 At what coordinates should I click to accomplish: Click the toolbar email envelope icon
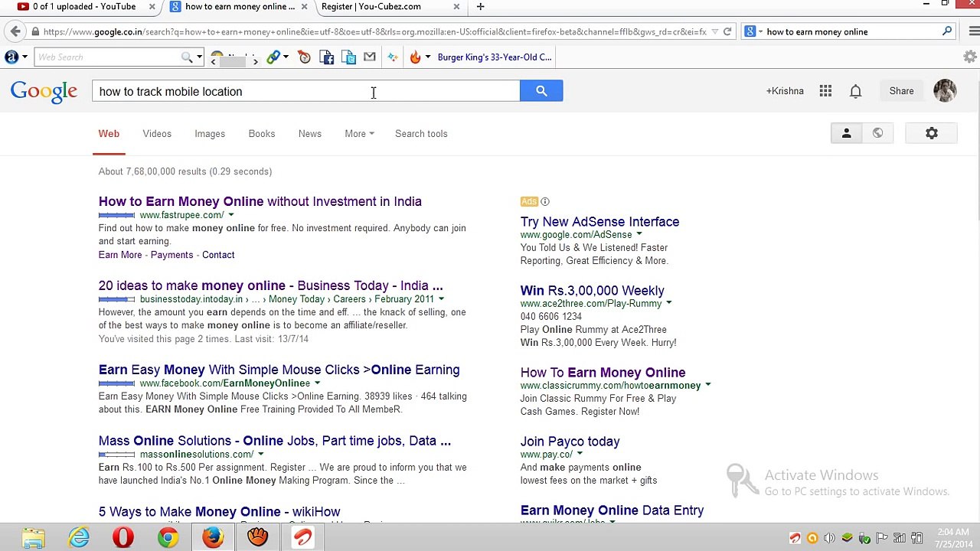[370, 57]
